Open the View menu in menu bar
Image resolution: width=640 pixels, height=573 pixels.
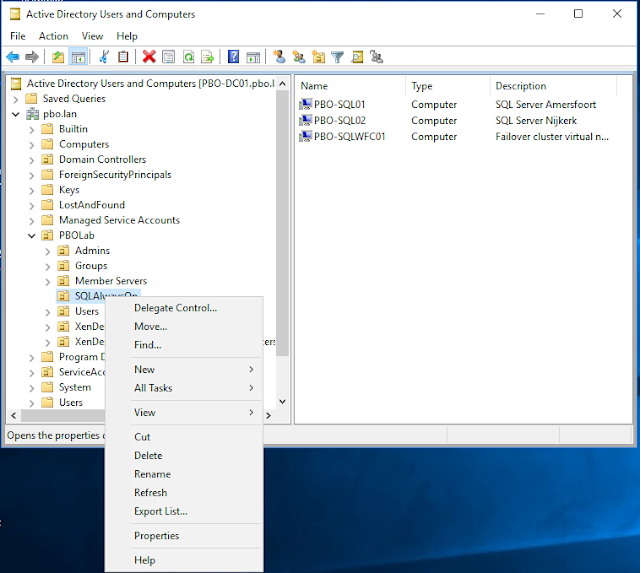click(x=92, y=36)
